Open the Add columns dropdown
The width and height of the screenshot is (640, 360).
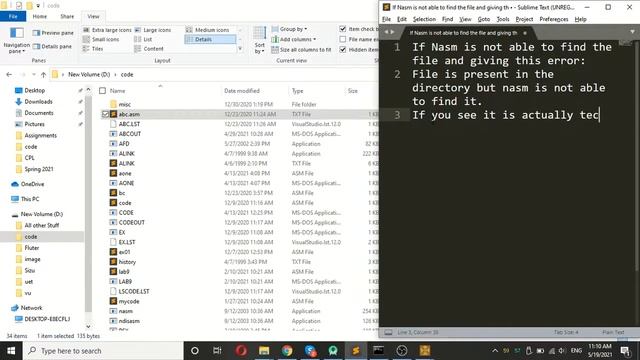294,39
